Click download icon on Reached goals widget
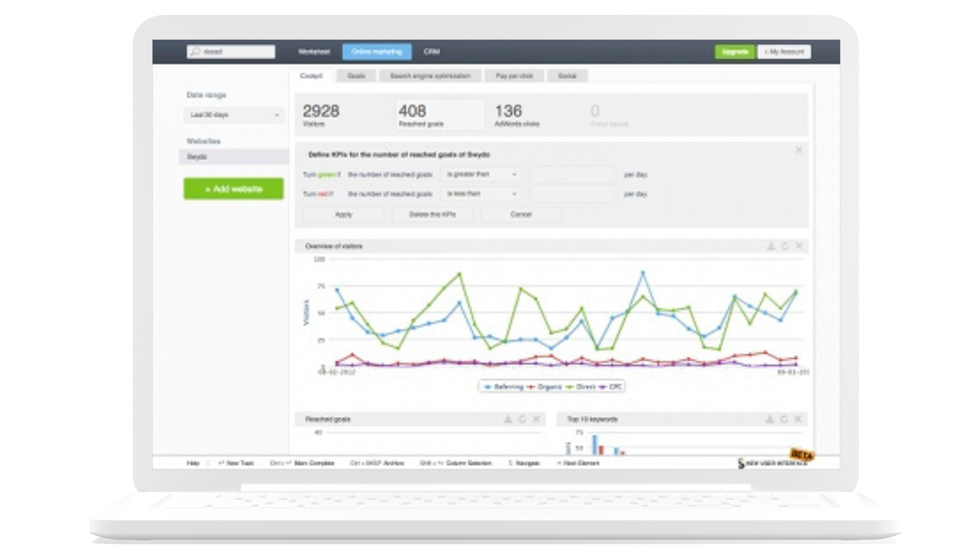Image resolution: width=980 pixels, height=551 pixels. pos(508,419)
